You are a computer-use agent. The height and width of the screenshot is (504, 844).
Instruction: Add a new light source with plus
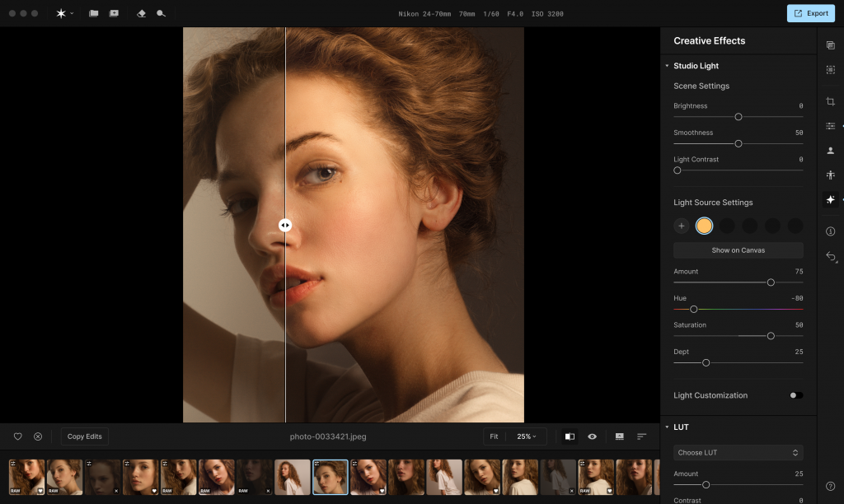(682, 226)
